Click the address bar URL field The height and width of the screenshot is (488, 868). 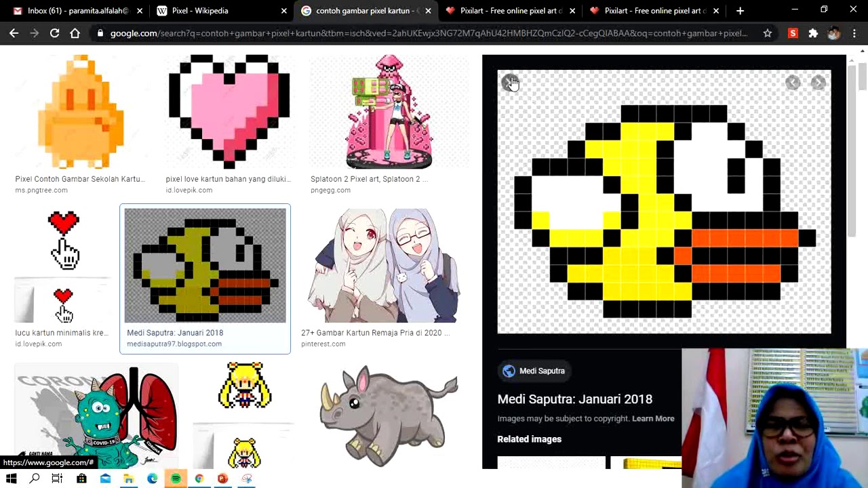[x=429, y=33]
